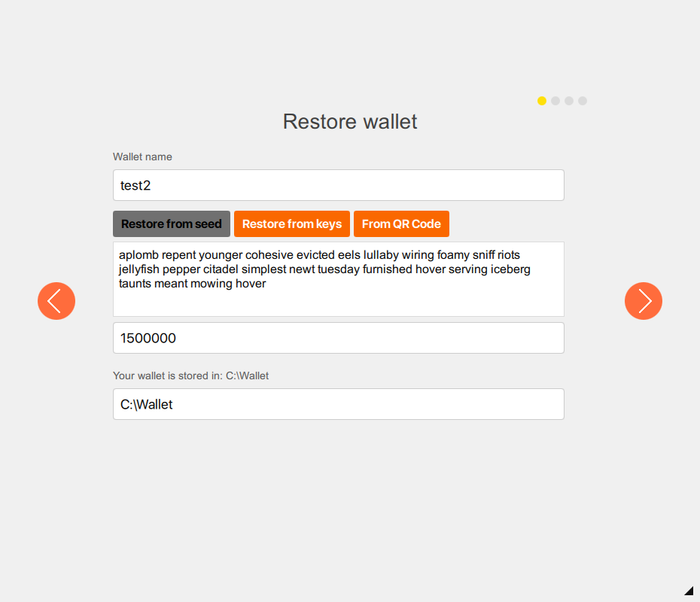Click the mnemonic seed text area
Image resolution: width=700 pixels, height=602 pixels.
click(338, 278)
